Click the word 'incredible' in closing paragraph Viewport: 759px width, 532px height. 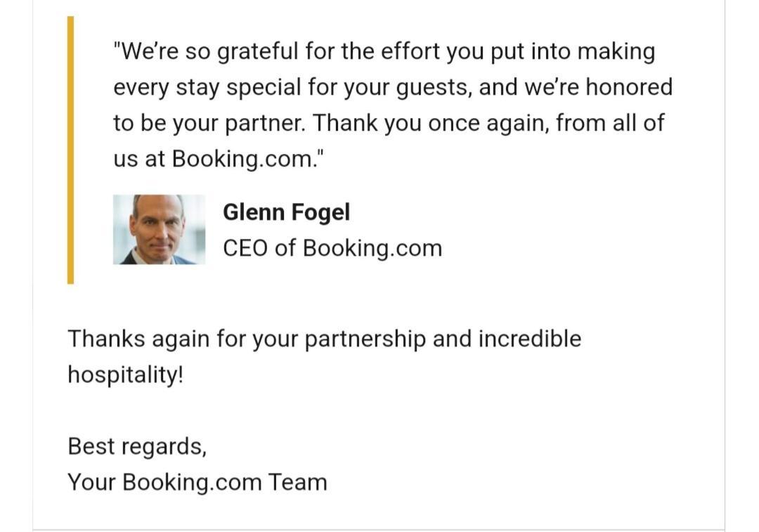click(530, 338)
